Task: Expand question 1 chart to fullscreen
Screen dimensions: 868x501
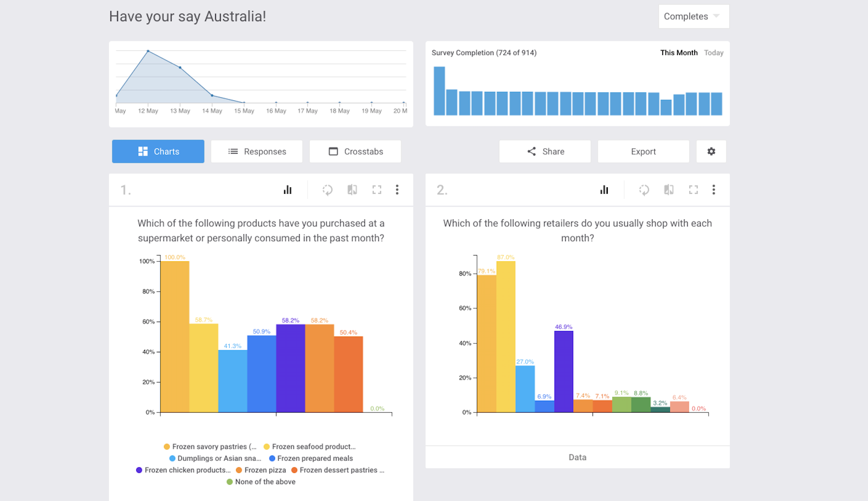Action: tap(377, 190)
